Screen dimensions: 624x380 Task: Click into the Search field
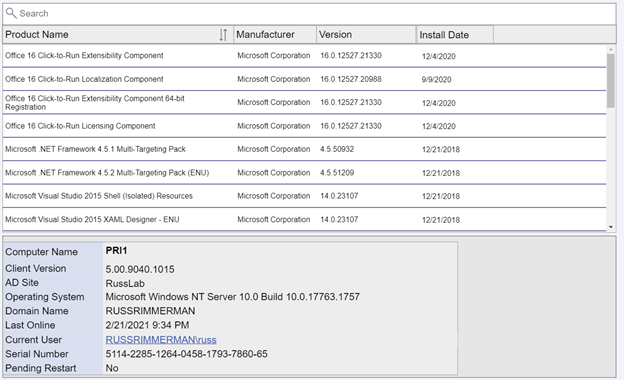tap(309, 14)
